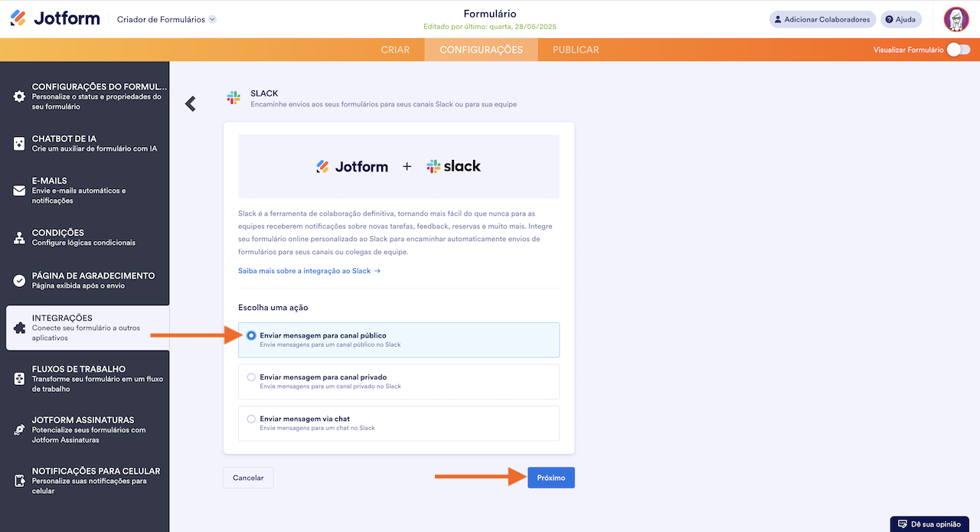980x532 pixels.
Task: Open the Jotform Assinaturas pen icon
Action: coord(19,430)
